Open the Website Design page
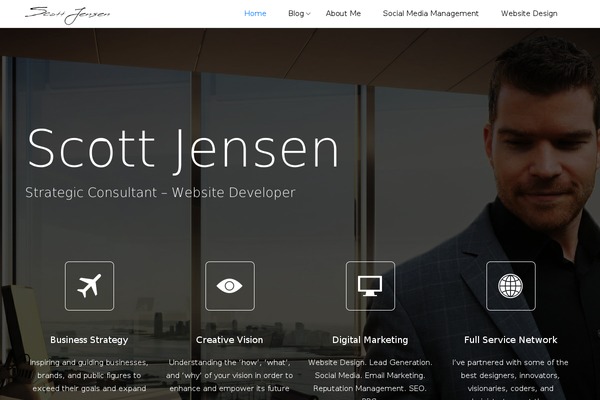 [529, 13]
